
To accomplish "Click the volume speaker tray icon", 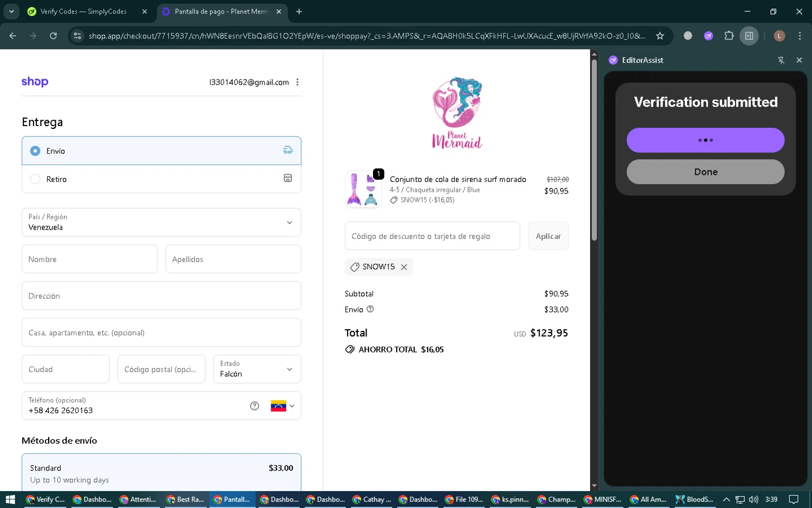I will coord(753,499).
